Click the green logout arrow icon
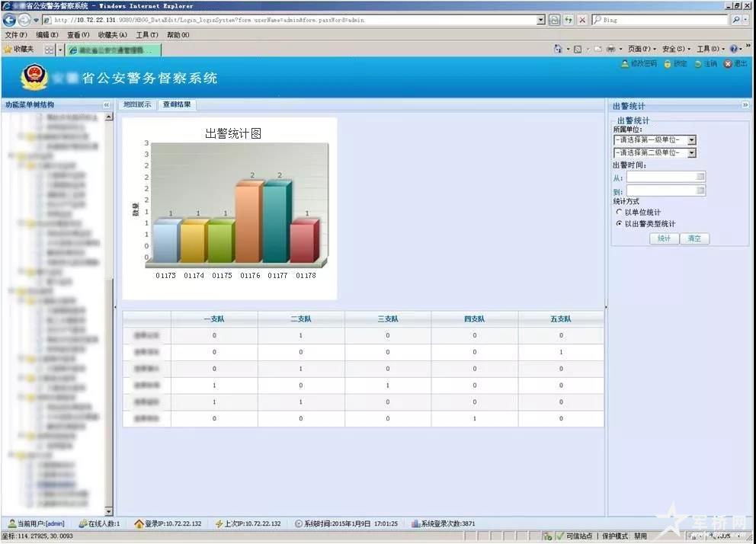This screenshot has width=756, height=544. click(697, 64)
